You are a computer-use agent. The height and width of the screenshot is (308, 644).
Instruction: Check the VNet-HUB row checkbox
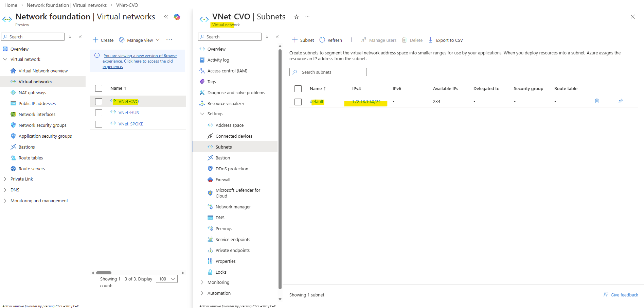coord(99,113)
